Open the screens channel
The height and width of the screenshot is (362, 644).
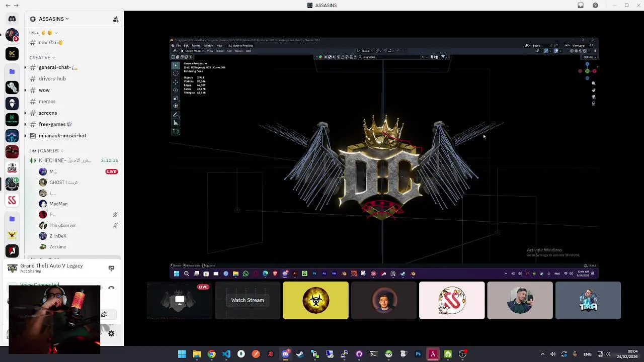click(x=74, y=113)
